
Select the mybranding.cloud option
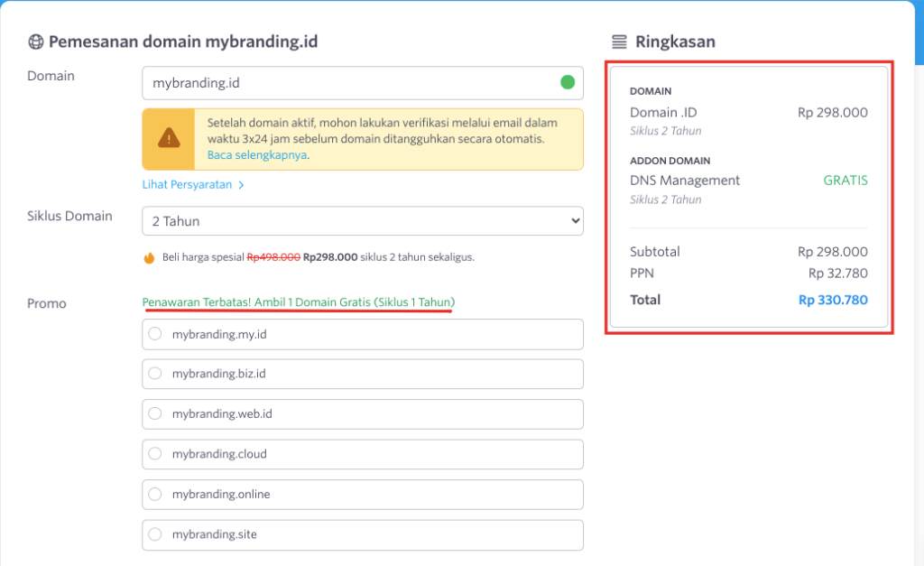point(154,454)
